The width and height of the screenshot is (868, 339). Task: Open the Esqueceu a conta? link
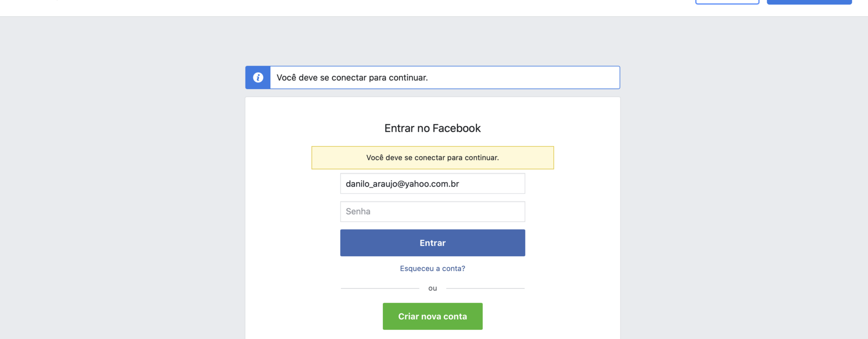[x=433, y=268]
